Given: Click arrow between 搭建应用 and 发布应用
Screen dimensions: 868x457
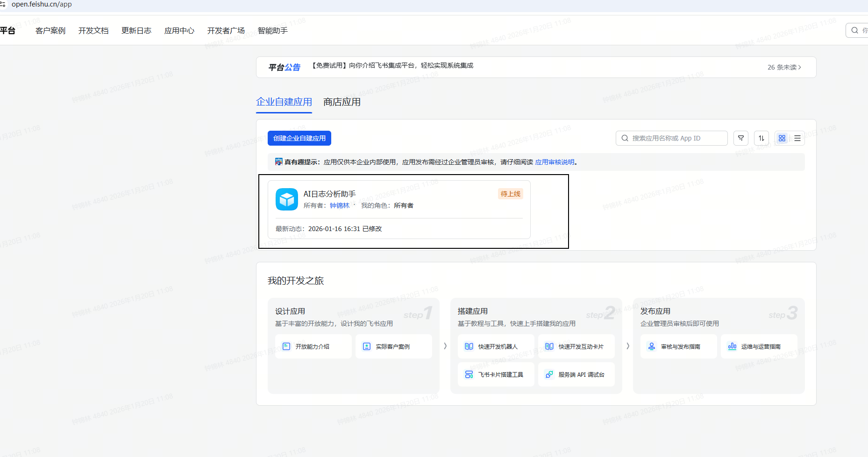Looking at the screenshot, I should coord(628,346).
